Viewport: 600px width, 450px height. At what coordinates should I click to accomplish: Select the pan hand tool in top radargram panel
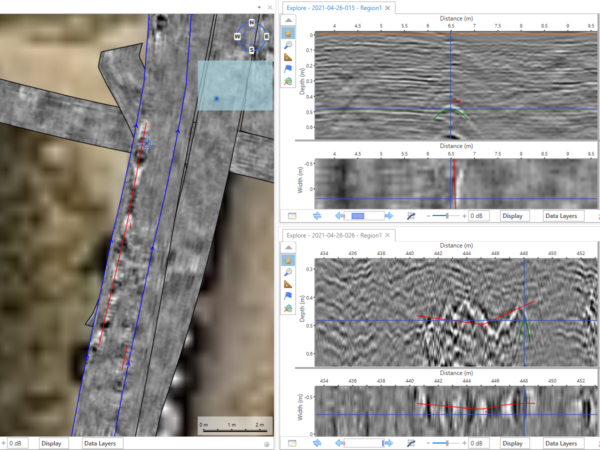pyautogui.click(x=288, y=33)
